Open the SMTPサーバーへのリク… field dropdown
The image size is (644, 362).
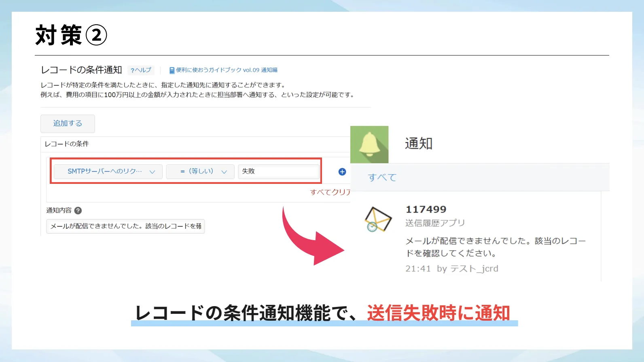pyautogui.click(x=108, y=171)
